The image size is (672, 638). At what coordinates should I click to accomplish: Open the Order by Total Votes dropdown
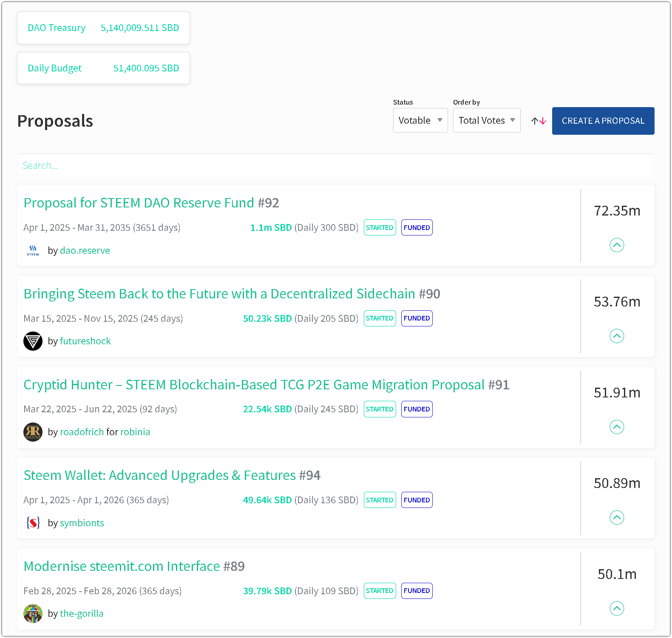coord(487,120)
